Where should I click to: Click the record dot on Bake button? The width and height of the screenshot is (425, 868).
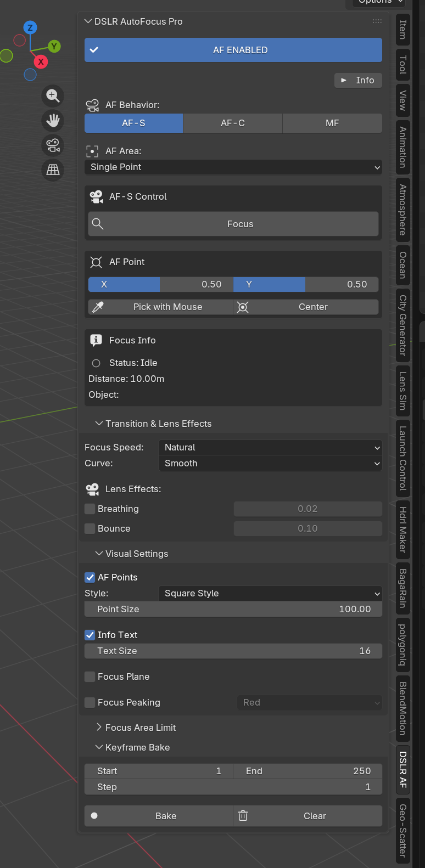tap(94, 816)
